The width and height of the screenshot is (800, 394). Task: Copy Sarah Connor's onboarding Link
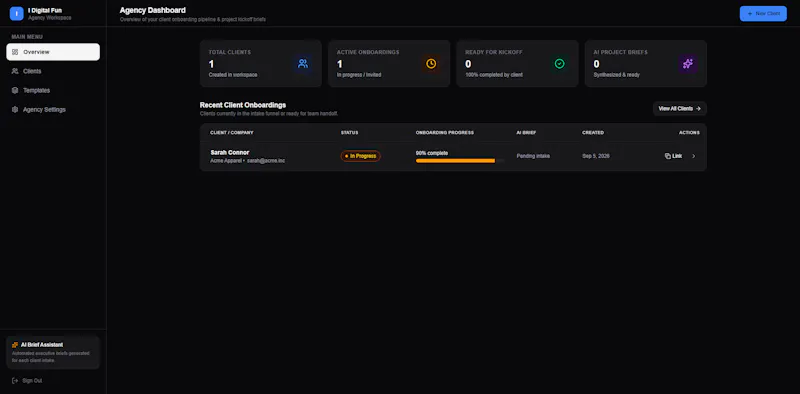coord(673,156)
